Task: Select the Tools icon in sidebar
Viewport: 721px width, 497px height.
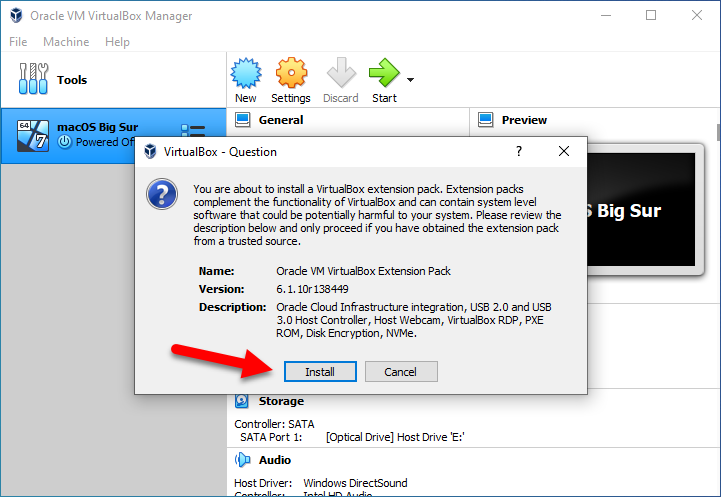Action: (x=36, y=80)
